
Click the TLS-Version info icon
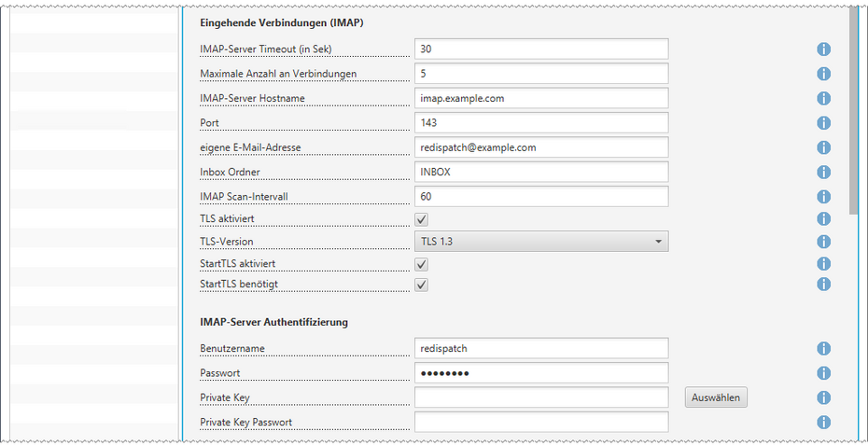(x=824, y=242)
